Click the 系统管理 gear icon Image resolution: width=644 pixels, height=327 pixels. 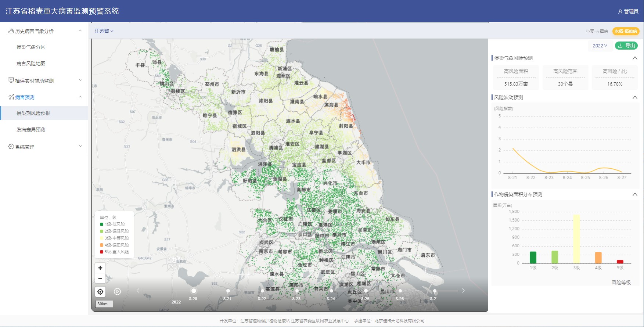[11, 147]
